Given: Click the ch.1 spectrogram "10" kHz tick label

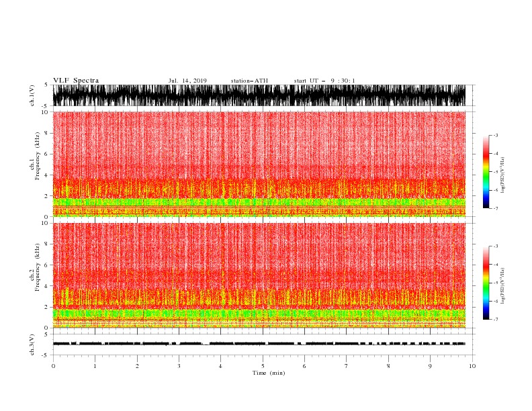Looking at the screenshot, I should click(44, 112).
